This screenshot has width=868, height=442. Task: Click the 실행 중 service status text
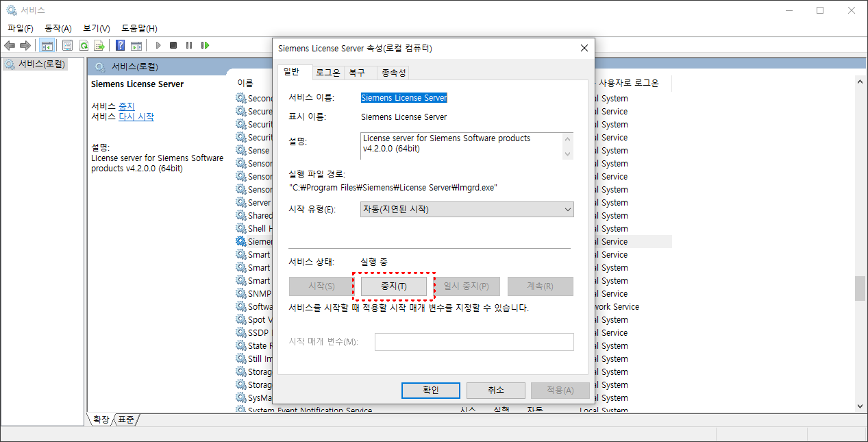tap(375, 262)
